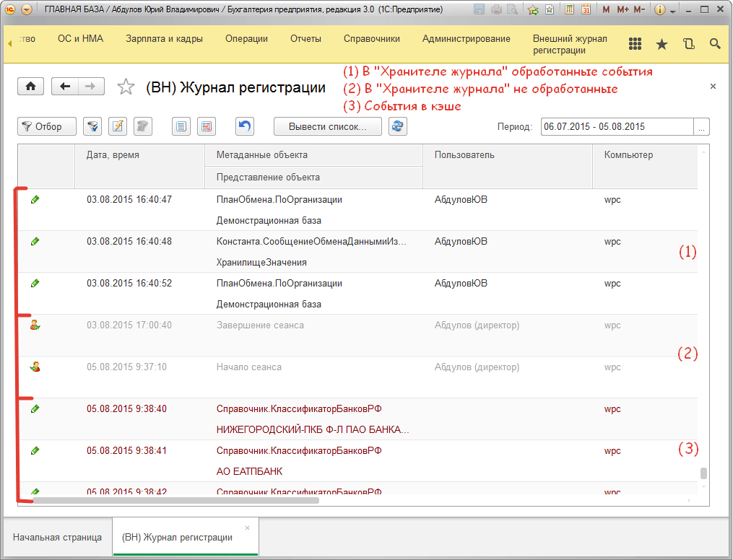Image resolution: width=733 pixels, height=560 pixels.
Task: Click the Пользователь column header
Action: click(508, 166)
